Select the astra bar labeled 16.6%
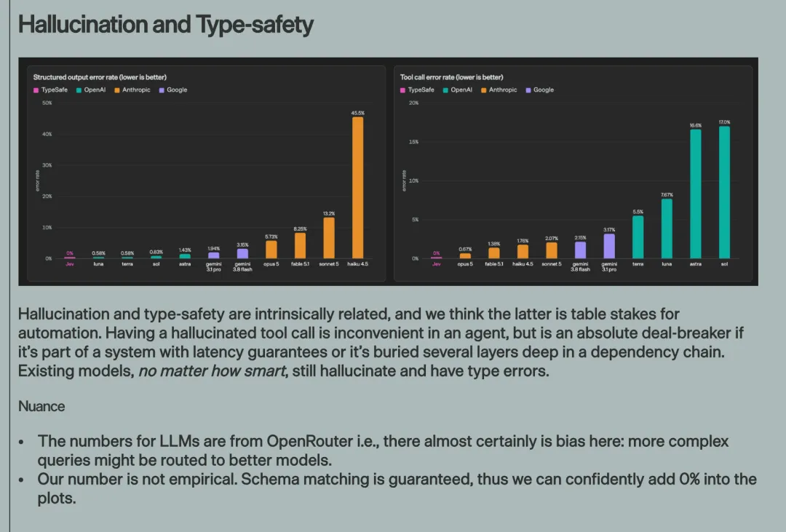Viewport: 786px width, 532px height. coord(696,194)
